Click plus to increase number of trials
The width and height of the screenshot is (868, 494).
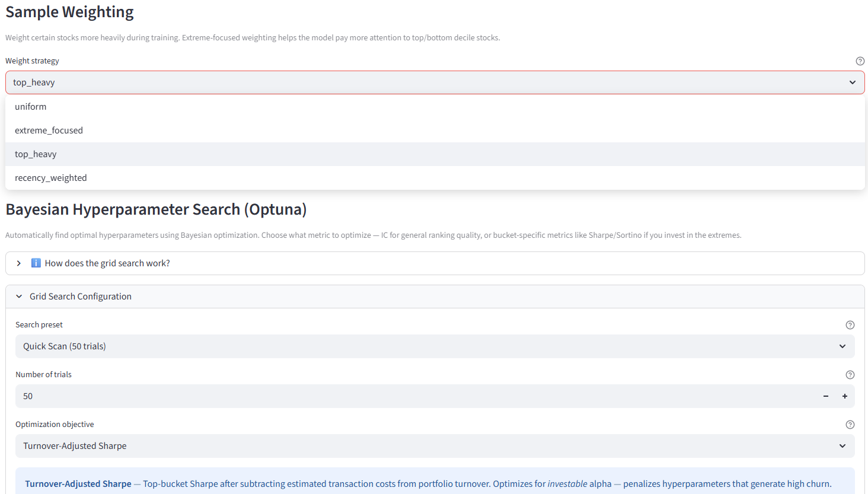coord(844,396)
